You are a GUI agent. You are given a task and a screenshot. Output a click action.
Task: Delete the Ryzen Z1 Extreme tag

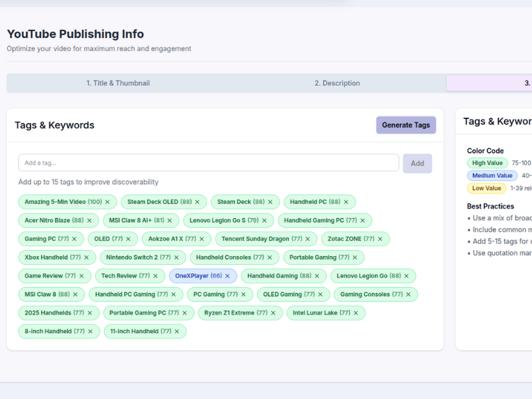click(273, 313)
